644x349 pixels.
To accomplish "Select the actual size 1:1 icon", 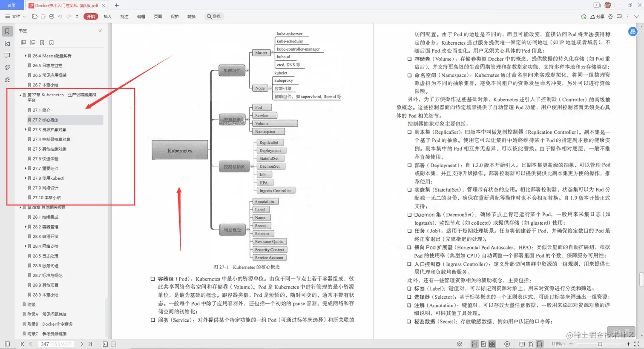I will pyautogui.click(x=522, y=344).
